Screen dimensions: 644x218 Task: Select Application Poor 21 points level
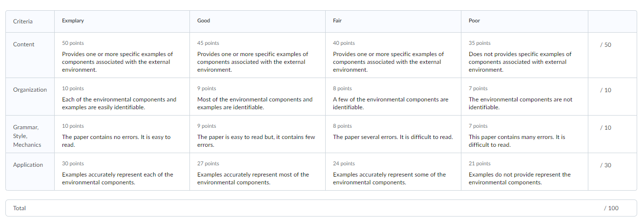[524, 172]
